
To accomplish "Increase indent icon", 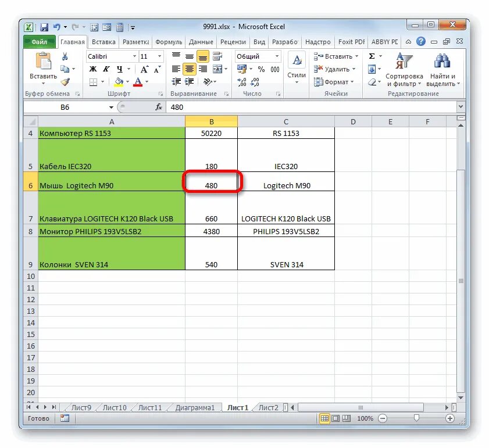I will coord(190,82).
